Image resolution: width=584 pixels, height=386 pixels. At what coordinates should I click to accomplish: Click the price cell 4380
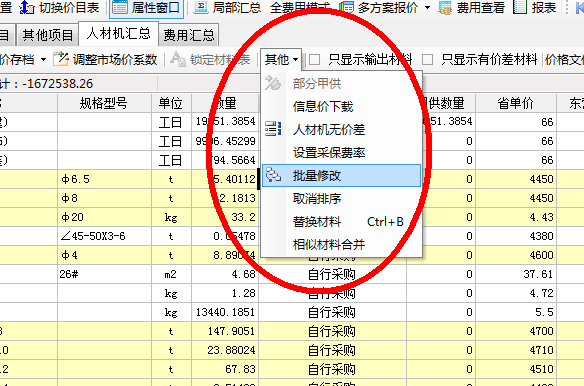point(516,236)
